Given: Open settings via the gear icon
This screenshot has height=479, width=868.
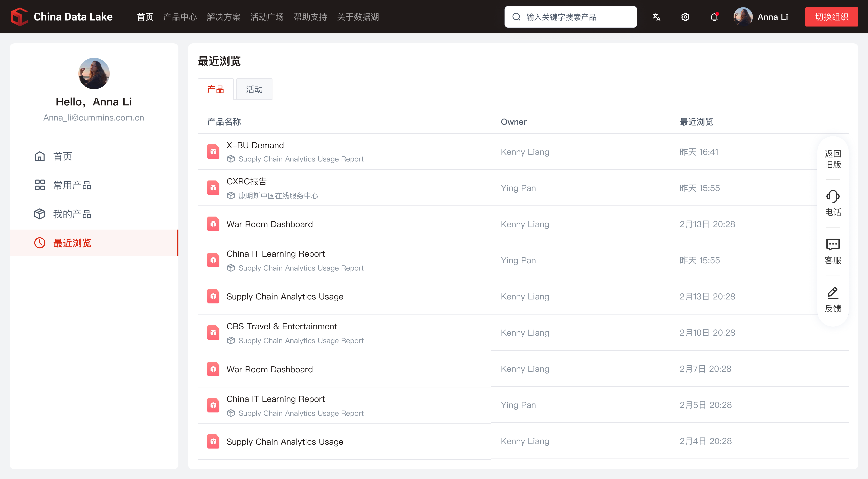Looking at the screenshot, I should point(685,17).
